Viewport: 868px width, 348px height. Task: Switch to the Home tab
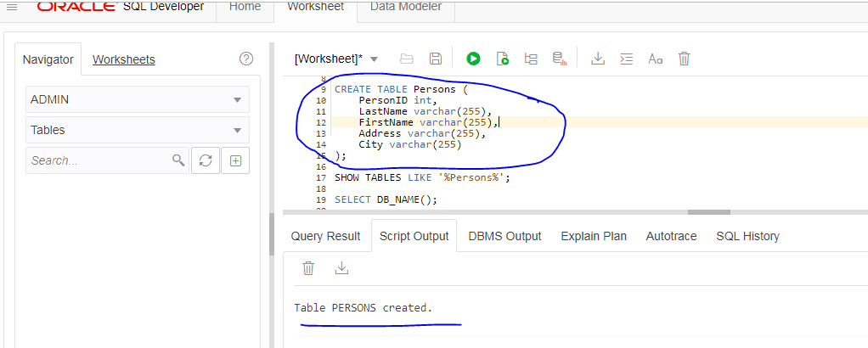(x=245, y=7)
